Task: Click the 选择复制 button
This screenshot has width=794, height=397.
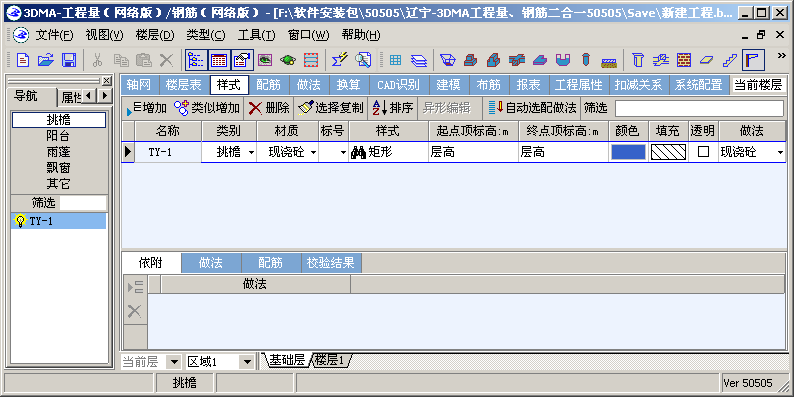Action: [x=331, y=108]
